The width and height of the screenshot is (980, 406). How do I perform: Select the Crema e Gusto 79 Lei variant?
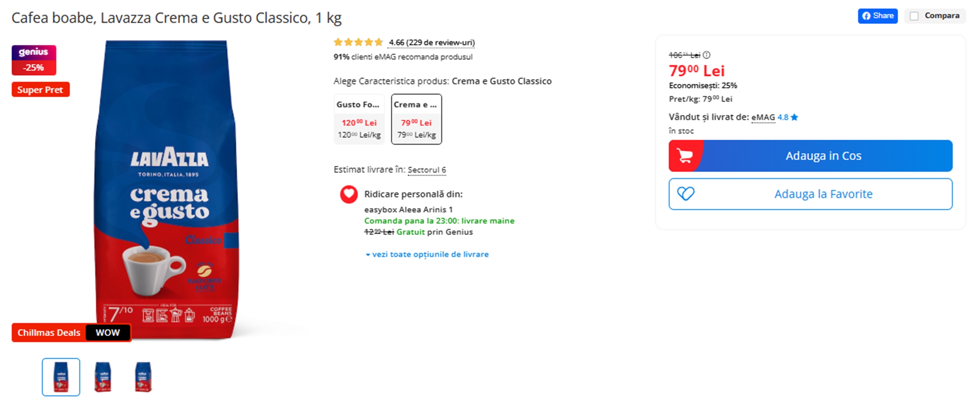pos(416,119)
